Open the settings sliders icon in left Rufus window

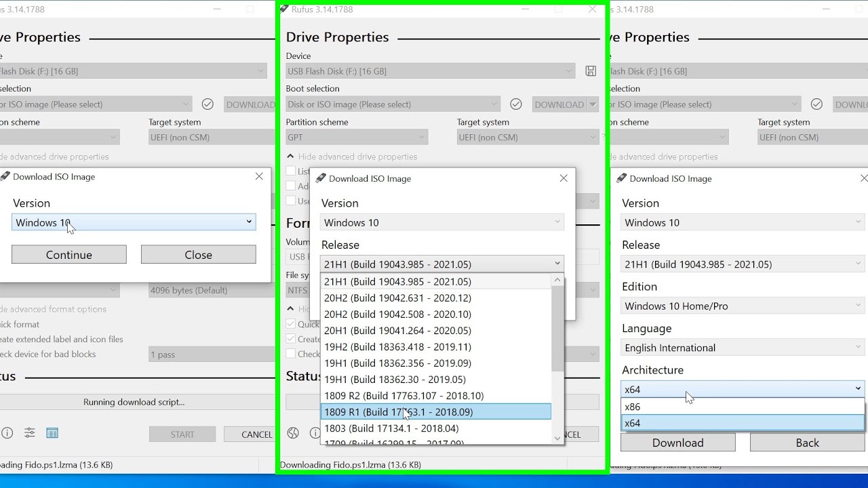(30, 433)
